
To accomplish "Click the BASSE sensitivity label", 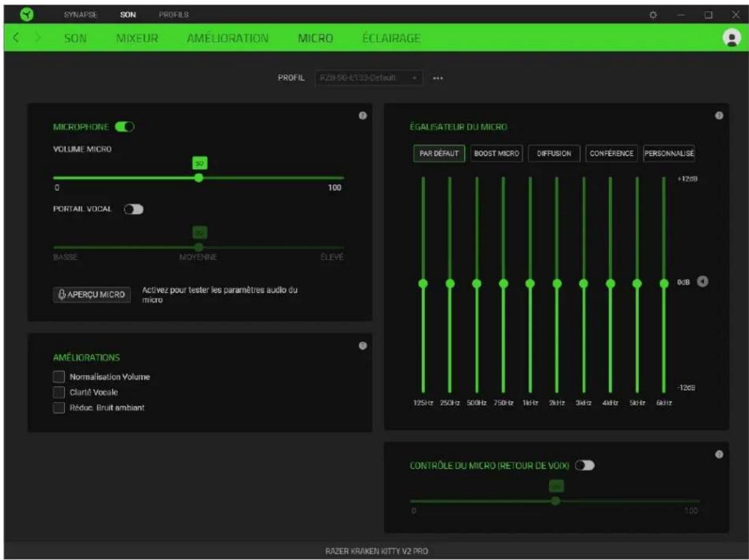I will pos(65,257).
